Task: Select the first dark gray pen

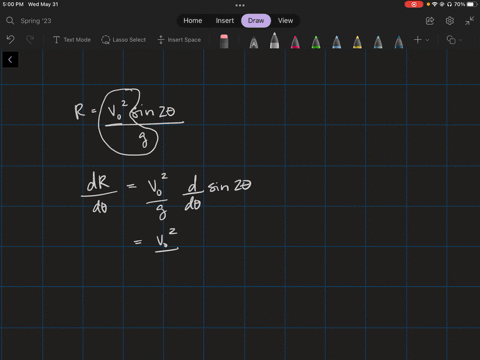Action: click(x=254, y=42)
